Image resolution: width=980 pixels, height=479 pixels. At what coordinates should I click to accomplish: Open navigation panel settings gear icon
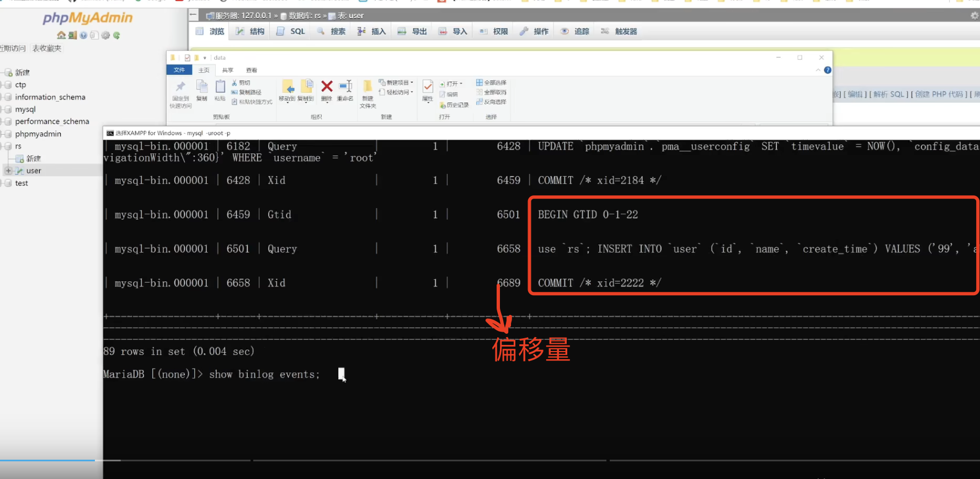point(105,35)
